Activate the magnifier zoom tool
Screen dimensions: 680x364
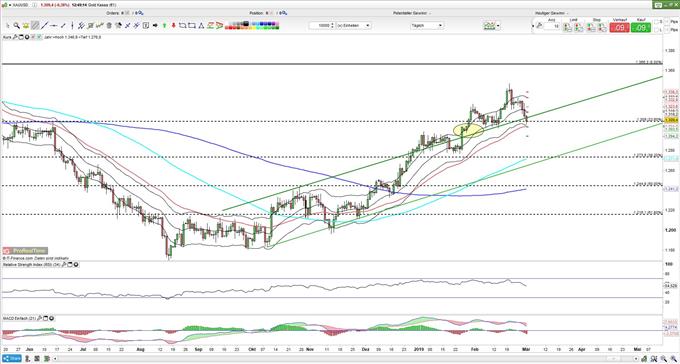tap(16, 25)
